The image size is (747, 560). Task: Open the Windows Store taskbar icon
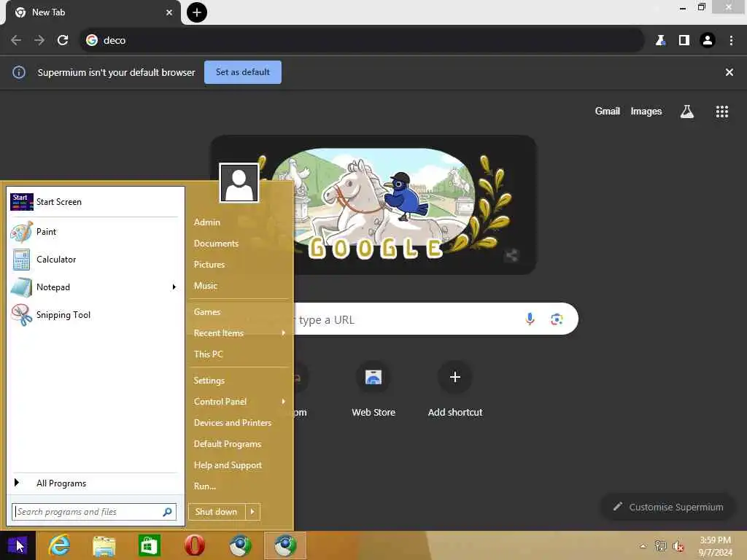click(x=149, y=545)
